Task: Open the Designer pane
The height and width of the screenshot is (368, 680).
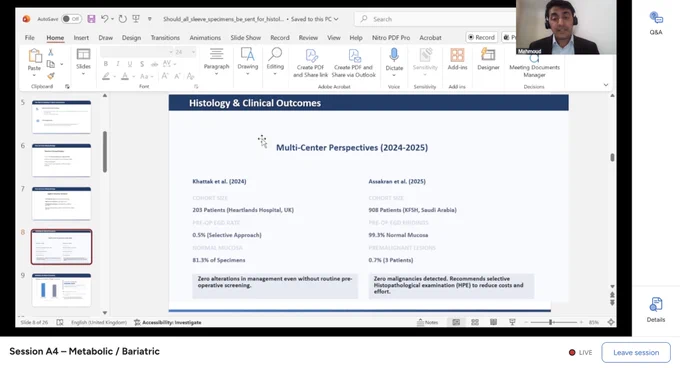Action: point(488,59)
